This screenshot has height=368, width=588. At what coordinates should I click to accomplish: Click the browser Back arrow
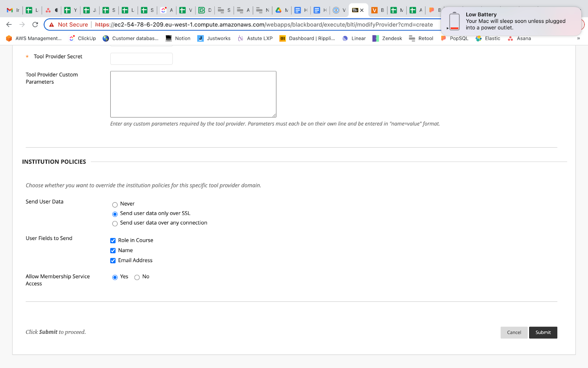coord(9,25)
